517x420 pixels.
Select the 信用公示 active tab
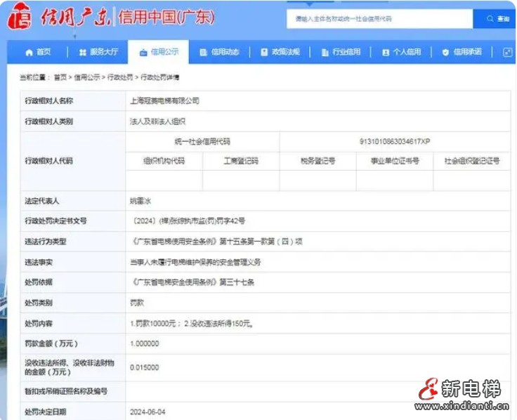point(159,52)
